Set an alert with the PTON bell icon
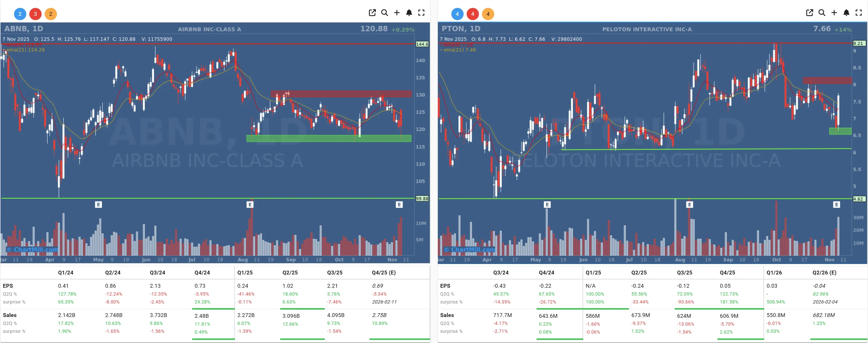This screenshot has width=868, height=343. (x=846, y=12)
